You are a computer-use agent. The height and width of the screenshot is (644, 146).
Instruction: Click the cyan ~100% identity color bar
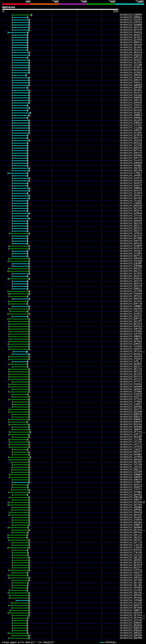130,4
